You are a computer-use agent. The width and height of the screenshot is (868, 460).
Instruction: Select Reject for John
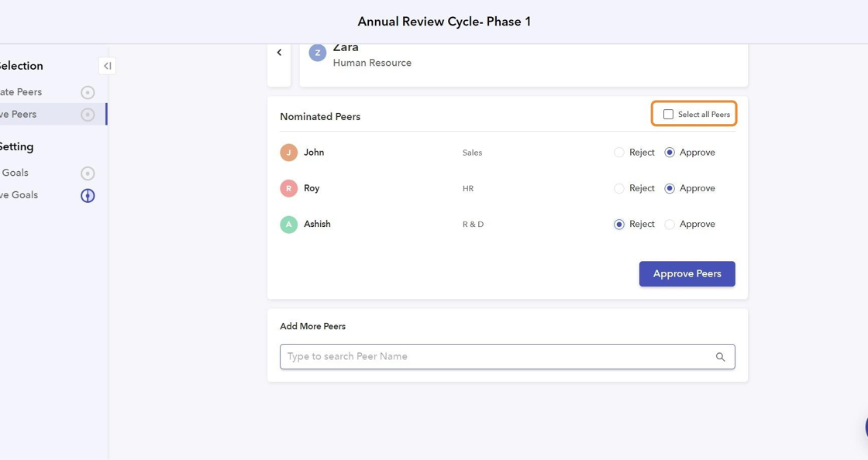click(x=619, y=153)
